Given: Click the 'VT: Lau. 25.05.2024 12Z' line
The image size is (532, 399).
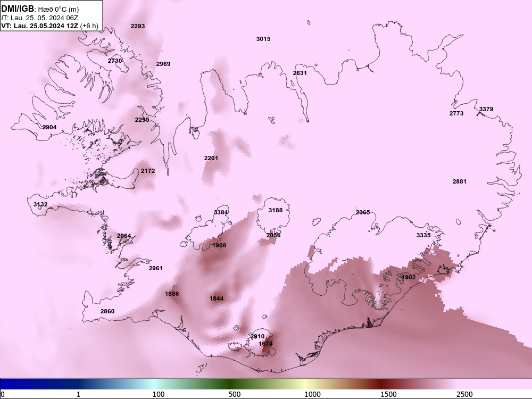Looking at the screenshot, I should 40,26.
